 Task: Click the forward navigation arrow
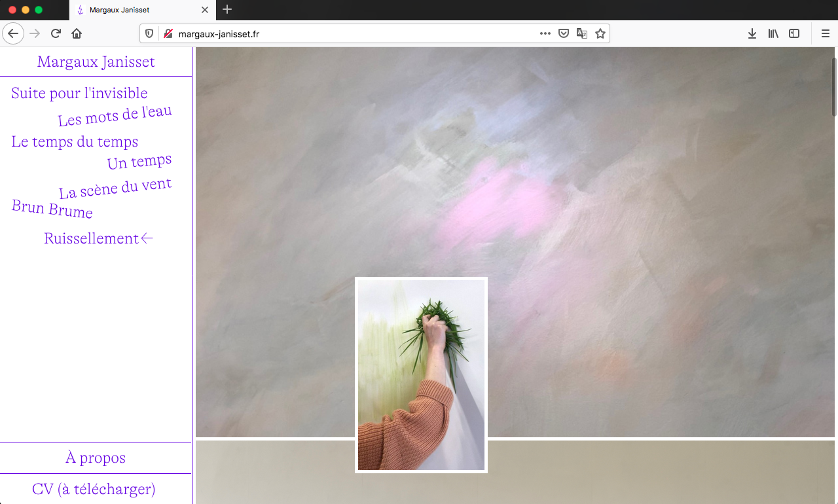pos(35,33)
